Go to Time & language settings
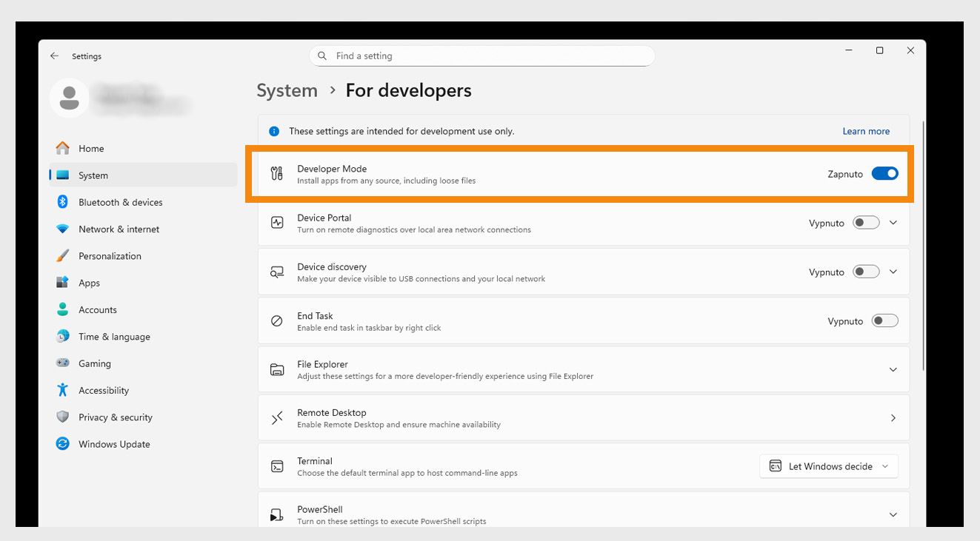This screenshot has height=541, width=980. [x=114, y=337]
